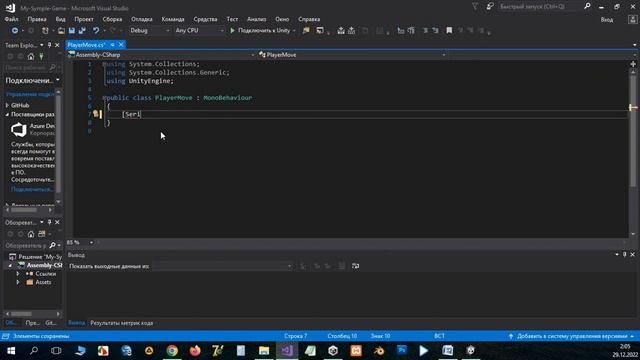Screen dimensions: 640x360
Task: Pin the Team Explorer panel
Action: tap(49, 45)
